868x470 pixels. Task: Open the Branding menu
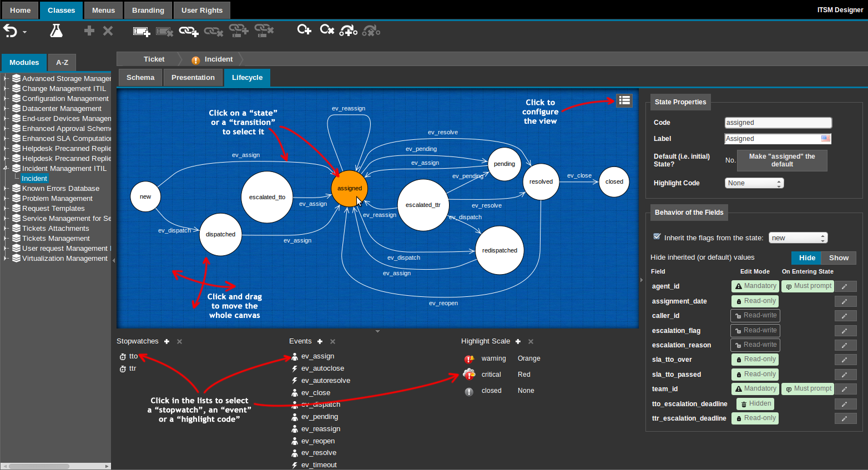[x=148, y=10]
